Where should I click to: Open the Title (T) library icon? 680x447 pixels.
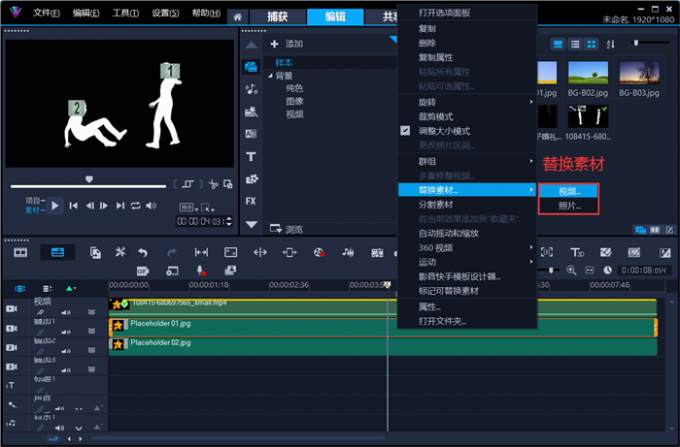click(250, 156)
